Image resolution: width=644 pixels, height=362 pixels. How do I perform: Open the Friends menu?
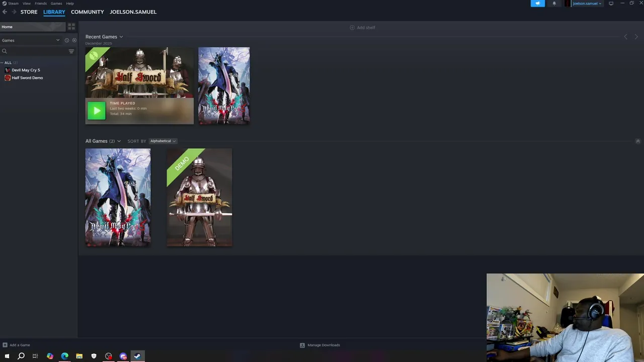41,4
